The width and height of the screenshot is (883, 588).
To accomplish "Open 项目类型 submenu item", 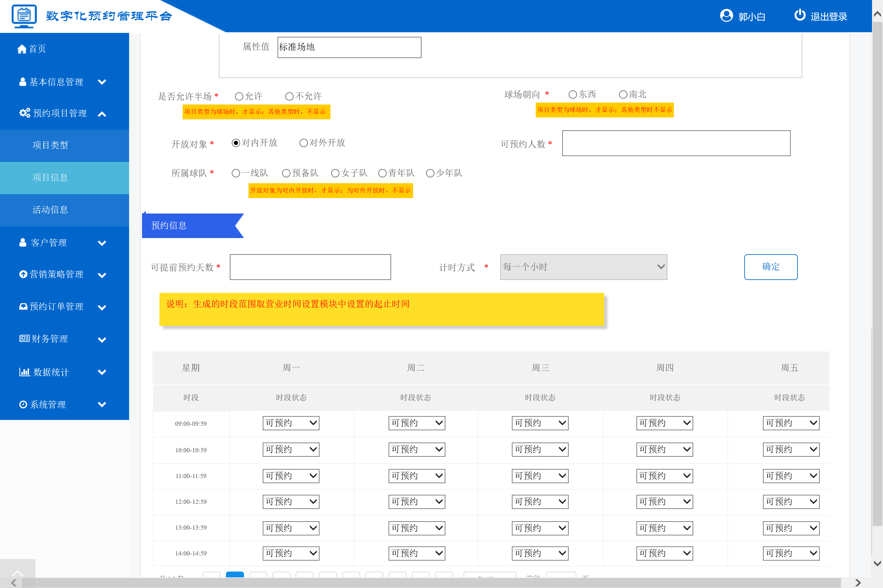I will click(65, 145).
